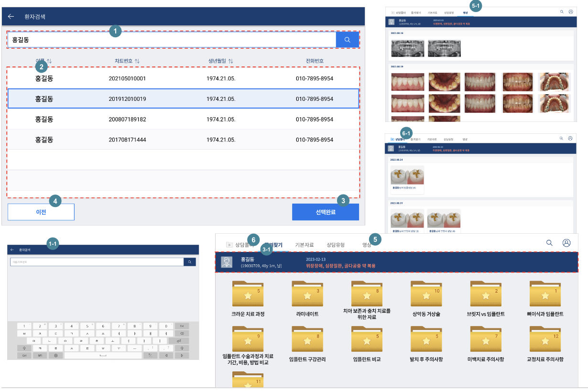Open the 뼈이식과 임플란트 folder

coord(545,293)
